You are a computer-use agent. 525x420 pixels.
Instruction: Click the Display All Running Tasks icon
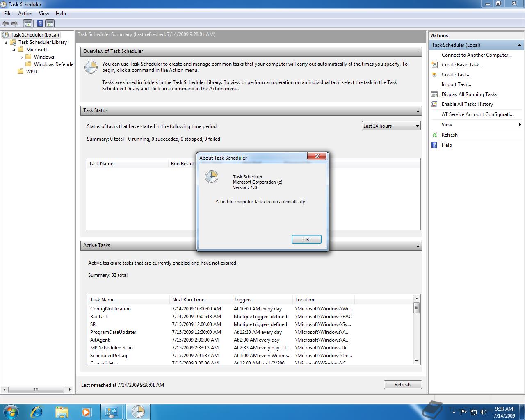(x=435, y=94)
